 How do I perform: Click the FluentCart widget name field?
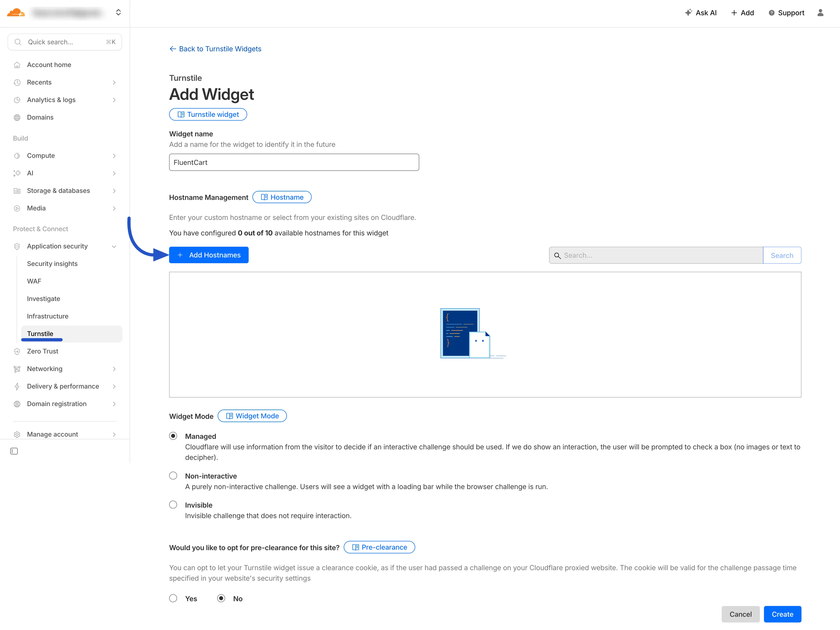point(294,162)
